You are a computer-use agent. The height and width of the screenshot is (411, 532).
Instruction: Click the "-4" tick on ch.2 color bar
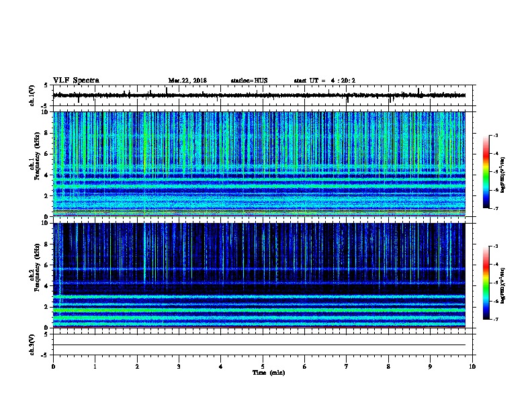tap(496, 265)
